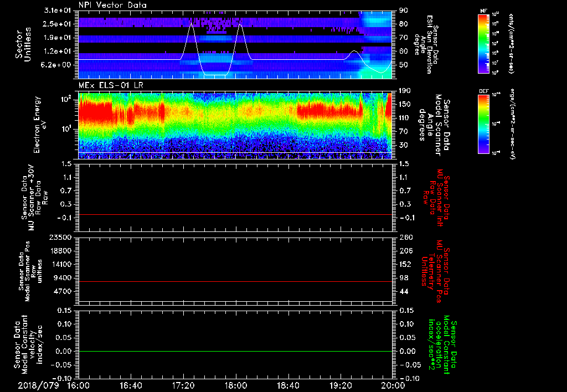Image resolution: width=567 pixels, height=392 pixels.
Task: Click the first peak of white elevation curve
Action: tap(192, 24)
